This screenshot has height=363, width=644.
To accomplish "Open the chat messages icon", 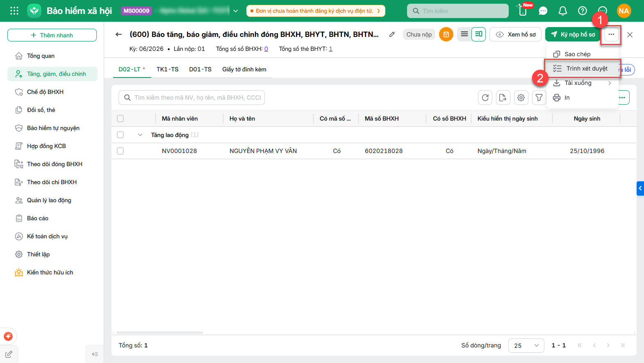I will coord(543,11).
